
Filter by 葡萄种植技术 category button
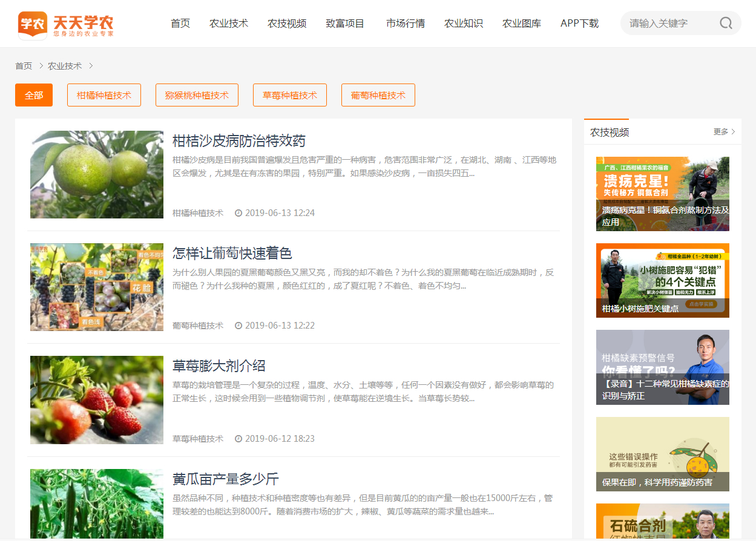pos(378,95)
